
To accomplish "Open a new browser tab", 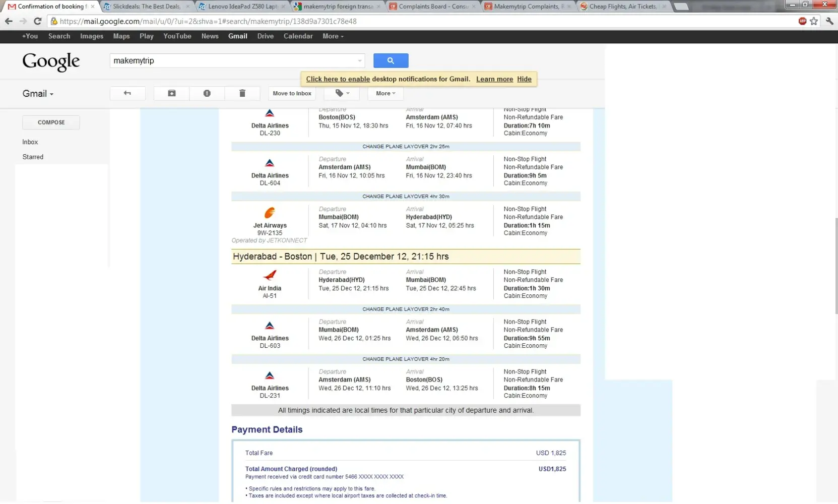I will 681,7.
